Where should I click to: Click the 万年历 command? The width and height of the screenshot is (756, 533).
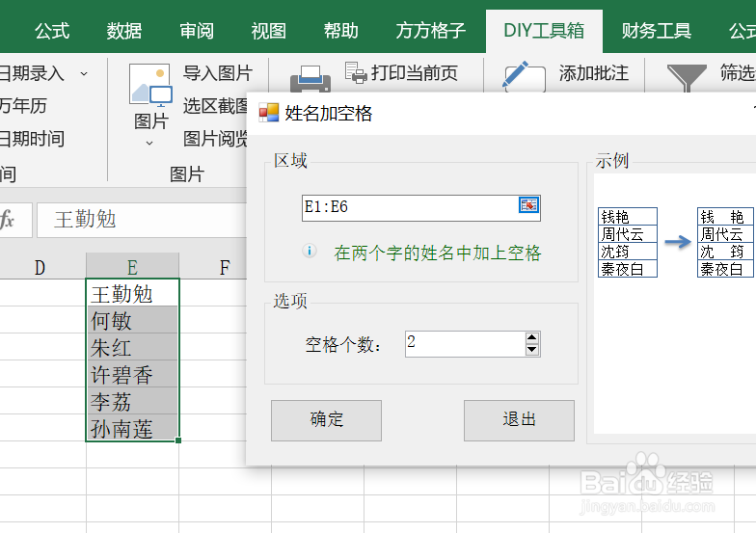click(23, 106)
